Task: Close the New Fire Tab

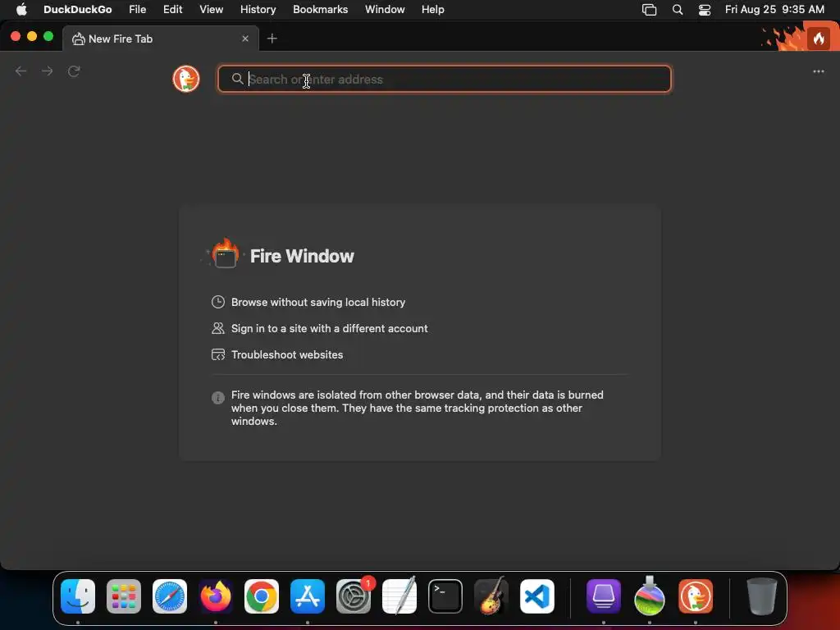Action: pos(245,39)
